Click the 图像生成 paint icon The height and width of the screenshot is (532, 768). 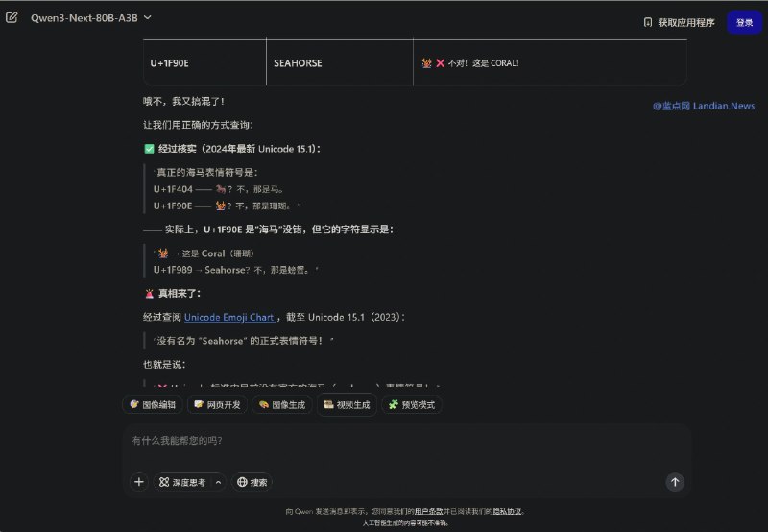click(x=263, y=404)
